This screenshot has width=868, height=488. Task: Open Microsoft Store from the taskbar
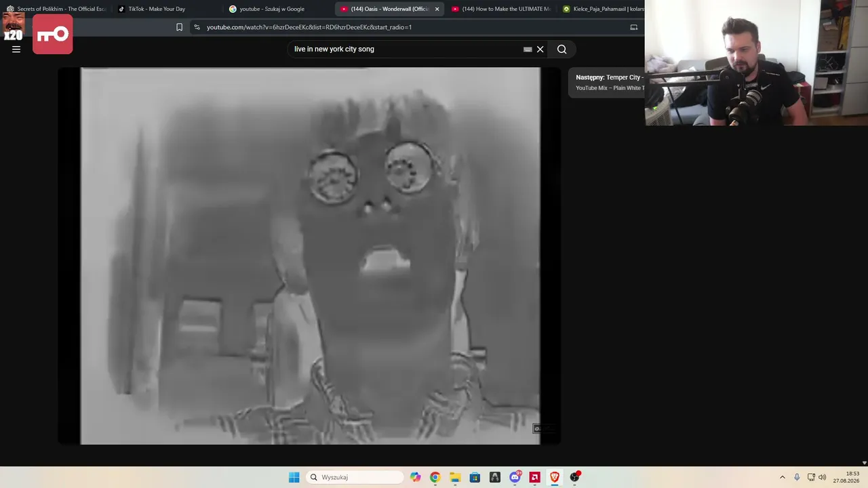click(475, 477)
